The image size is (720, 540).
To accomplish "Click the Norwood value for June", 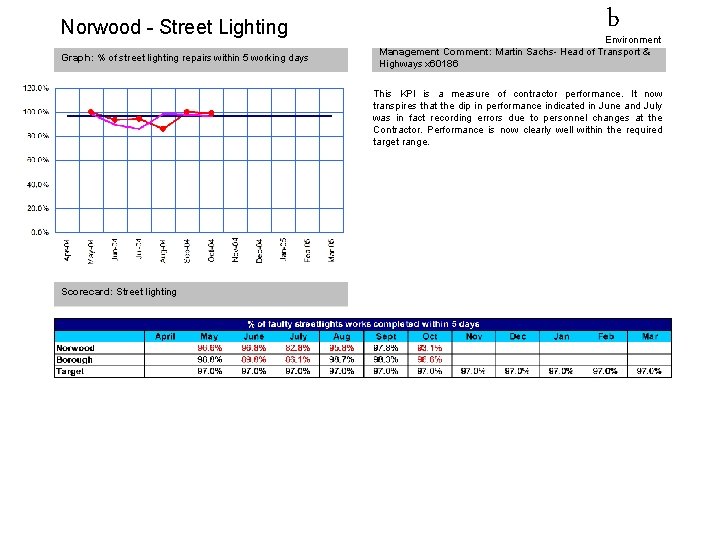I will click(253, 348).
